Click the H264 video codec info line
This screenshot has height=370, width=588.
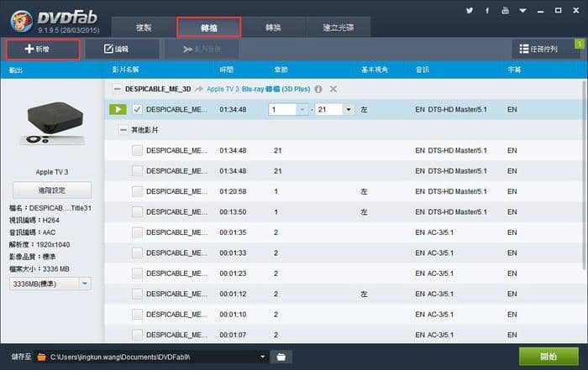tap(34, 220)
